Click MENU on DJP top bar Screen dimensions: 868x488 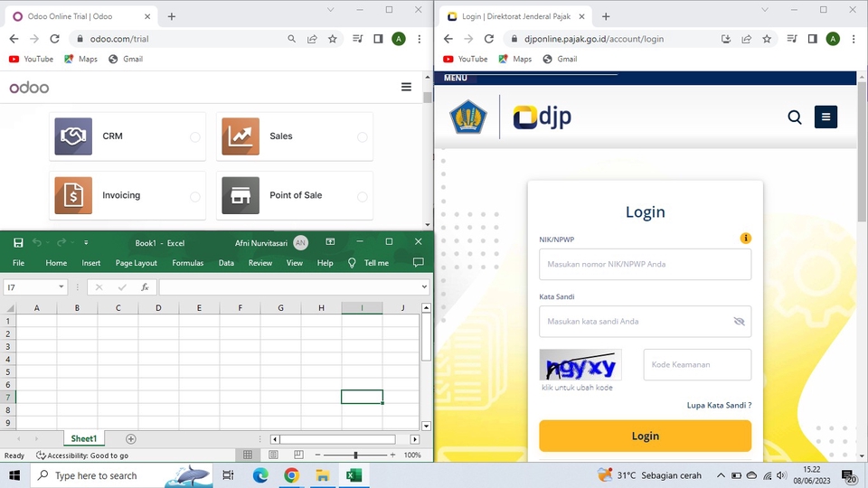pos(456,78)
